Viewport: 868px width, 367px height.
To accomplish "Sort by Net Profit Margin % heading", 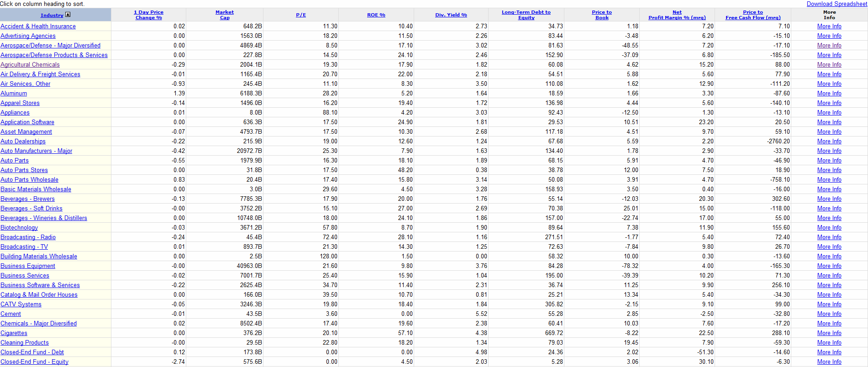I will 677,15.
